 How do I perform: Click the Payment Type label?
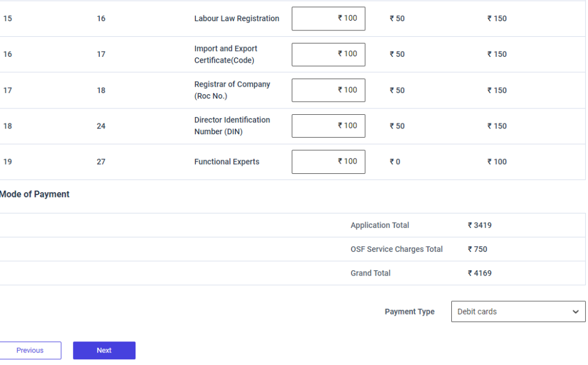click(x=409, y=312)
